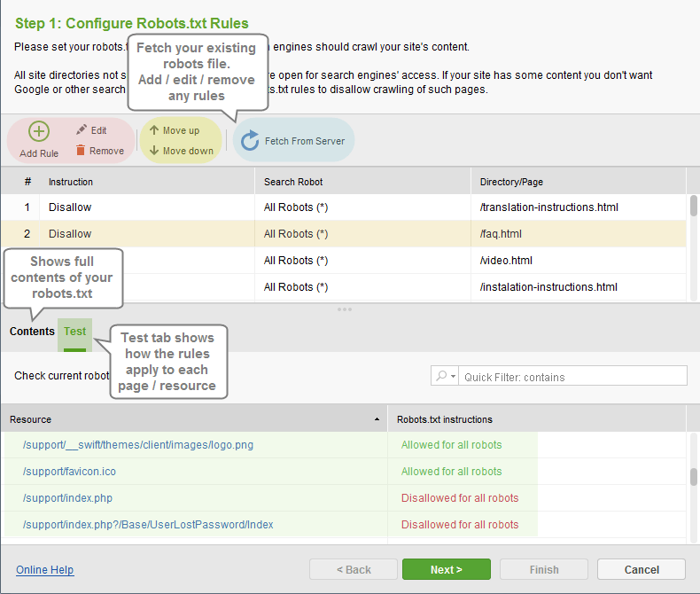Open the Test tab
Viewport: 700px width, 594px height.
click(x=74, y=332)
